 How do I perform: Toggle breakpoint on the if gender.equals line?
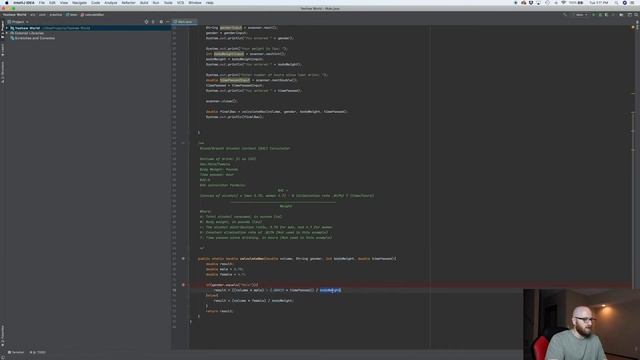183,285
